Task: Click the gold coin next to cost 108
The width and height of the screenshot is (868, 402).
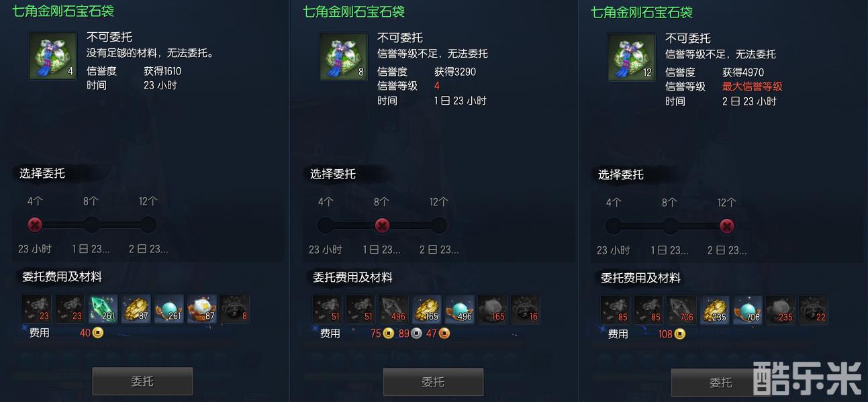Action: 680,334
